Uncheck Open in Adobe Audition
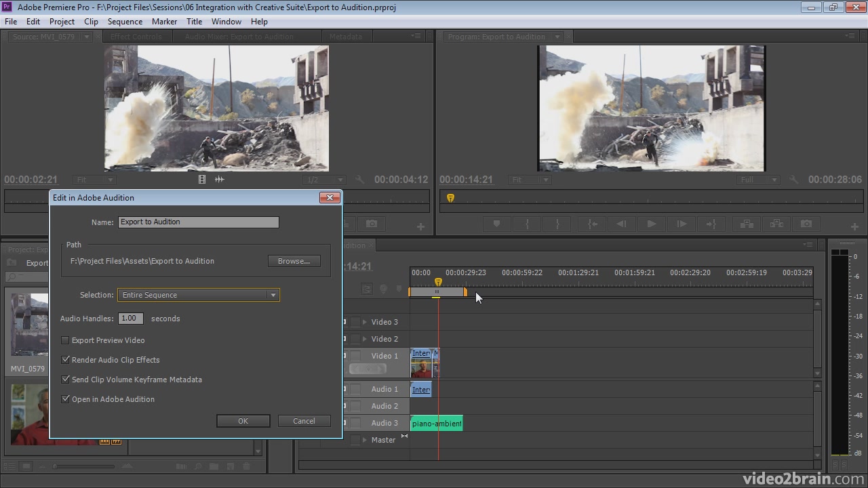Screen dimensions: 868x488 click(66, 399)
